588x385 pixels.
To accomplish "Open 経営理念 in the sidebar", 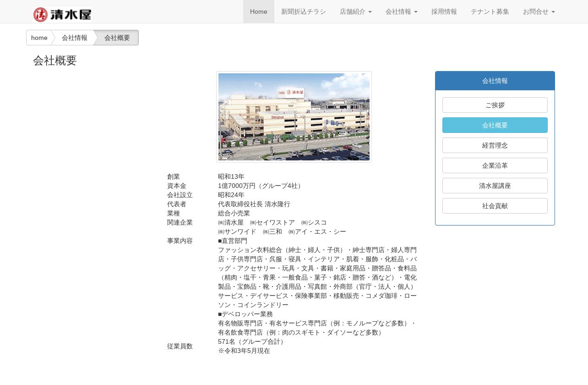I will (495, 145).
